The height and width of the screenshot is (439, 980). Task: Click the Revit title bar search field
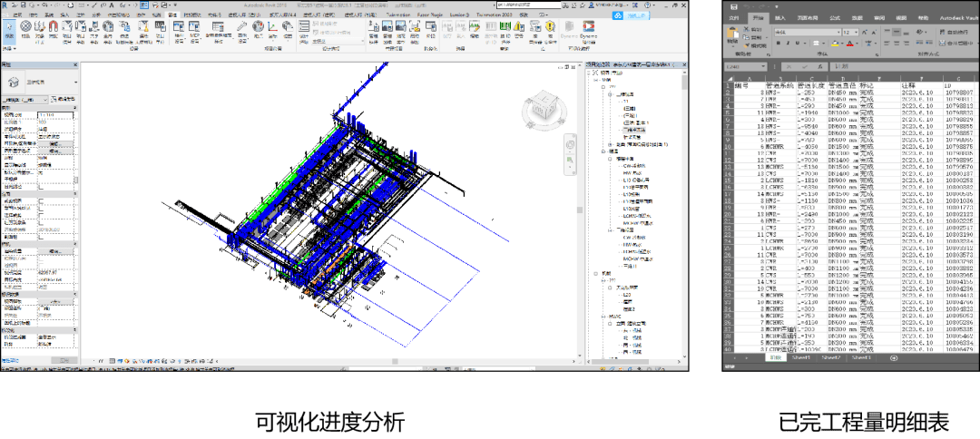[x=529, y=5]
